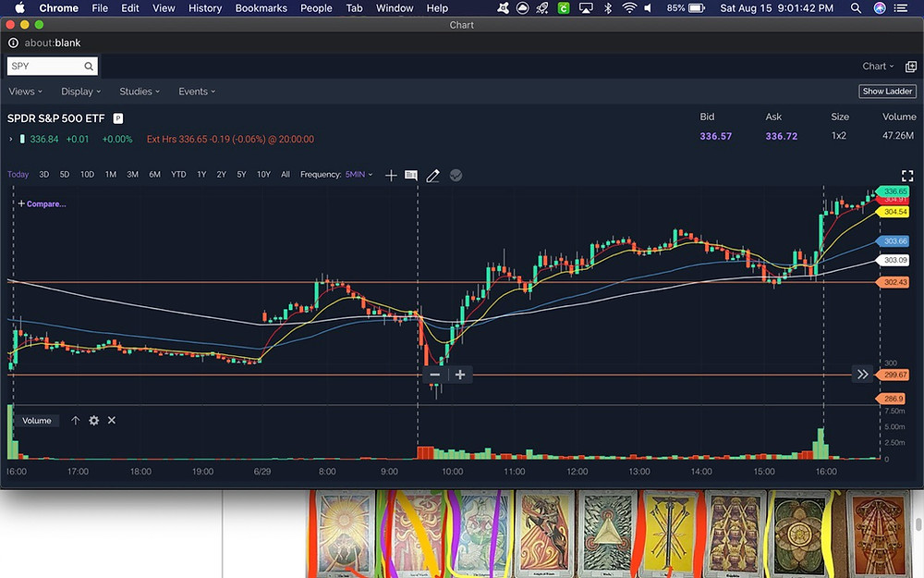
Task: Click the volume speaker icon in the menu bar
Action: [x=648, y=8]
